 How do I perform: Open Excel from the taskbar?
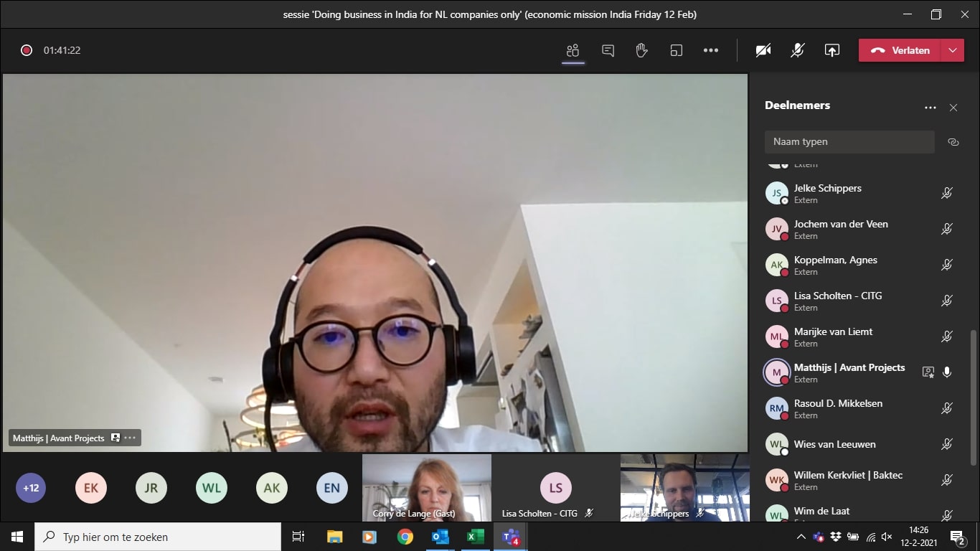(475, 537)
